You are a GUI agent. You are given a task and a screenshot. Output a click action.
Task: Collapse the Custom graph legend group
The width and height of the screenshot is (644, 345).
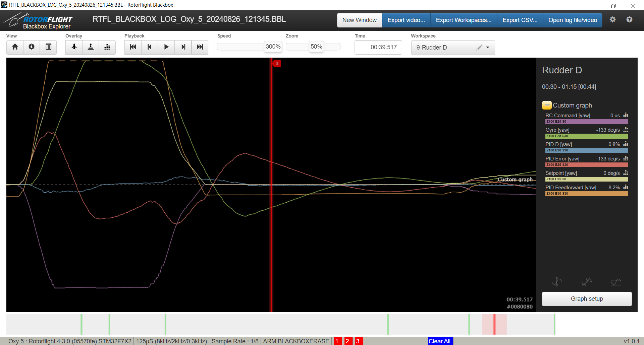(x=547, y=105)
